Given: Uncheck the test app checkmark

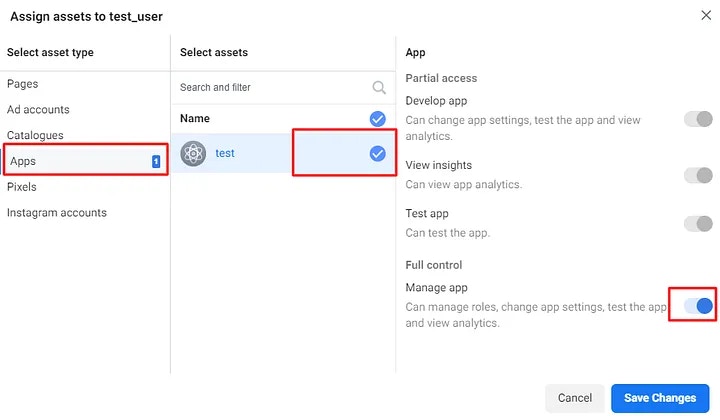Looking at the screenshot, I should [377, 153].
